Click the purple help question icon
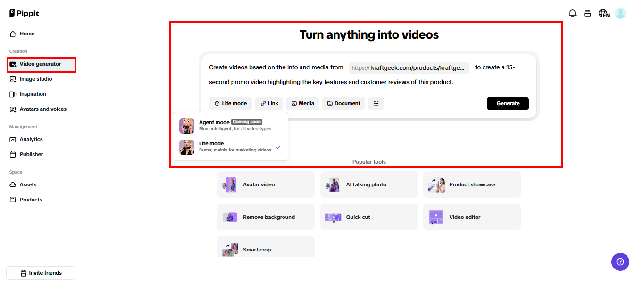This screenshot has width=644, height=285. pos(620,262)
